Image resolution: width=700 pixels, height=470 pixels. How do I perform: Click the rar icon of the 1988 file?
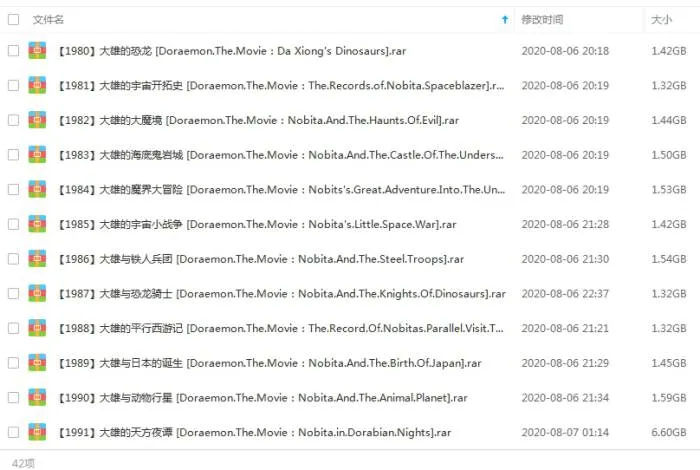[x=37, y=328]
